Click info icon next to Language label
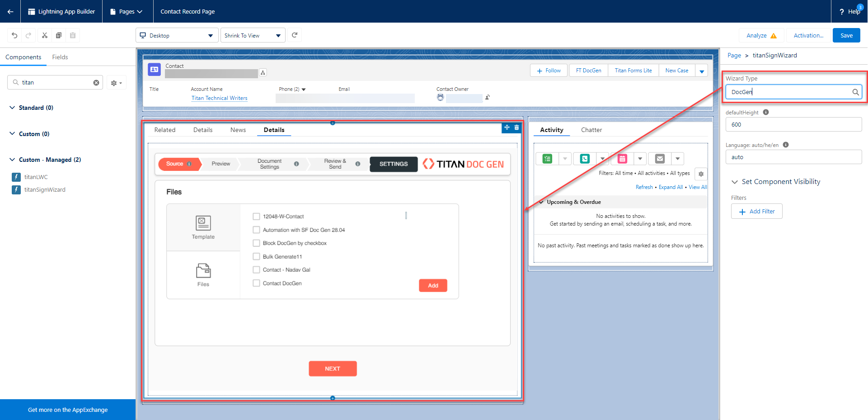 tap(786, 145)
